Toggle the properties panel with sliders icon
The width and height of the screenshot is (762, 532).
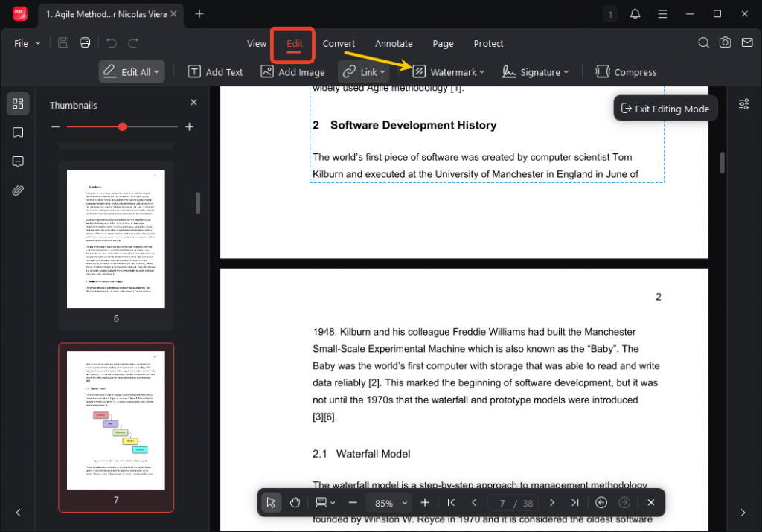743,104
